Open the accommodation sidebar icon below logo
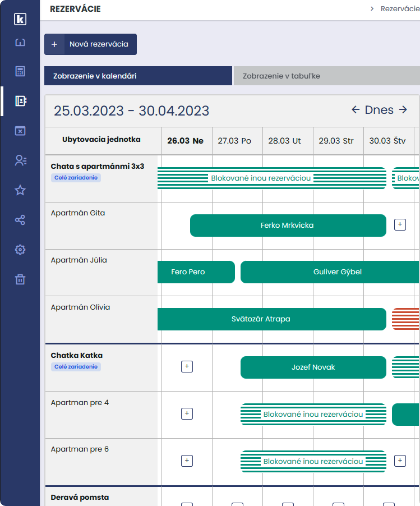This screenshot has height=506, width=420. click(x=20, y=42)
